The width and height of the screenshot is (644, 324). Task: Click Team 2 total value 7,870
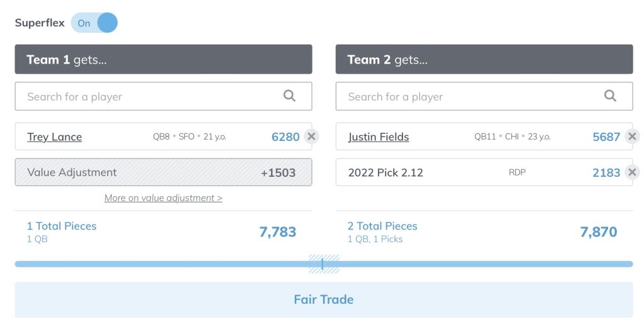(599, 232)
